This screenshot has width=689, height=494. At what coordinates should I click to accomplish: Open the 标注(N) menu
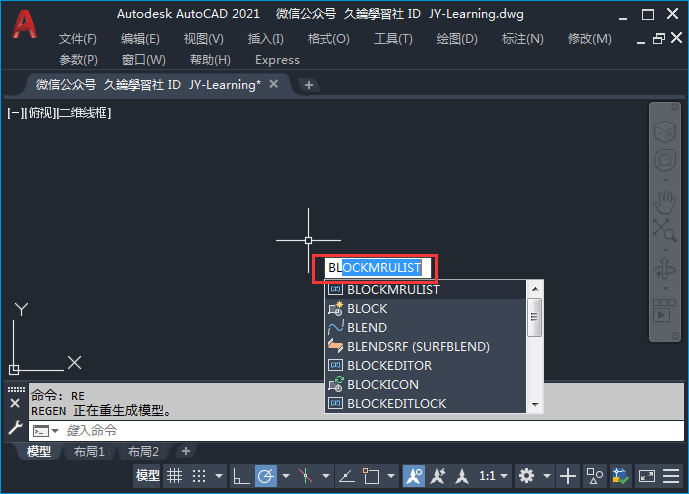tap(523, 39)
